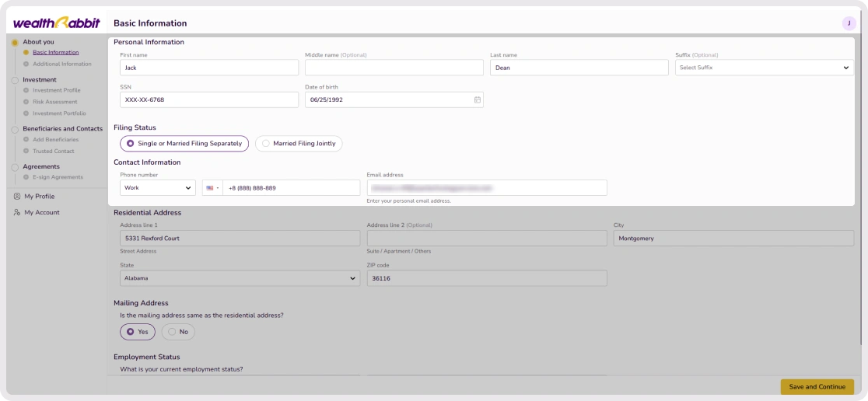Click the Investment step circle icon
Screen dimensions: 868x401
coord(15,80)
